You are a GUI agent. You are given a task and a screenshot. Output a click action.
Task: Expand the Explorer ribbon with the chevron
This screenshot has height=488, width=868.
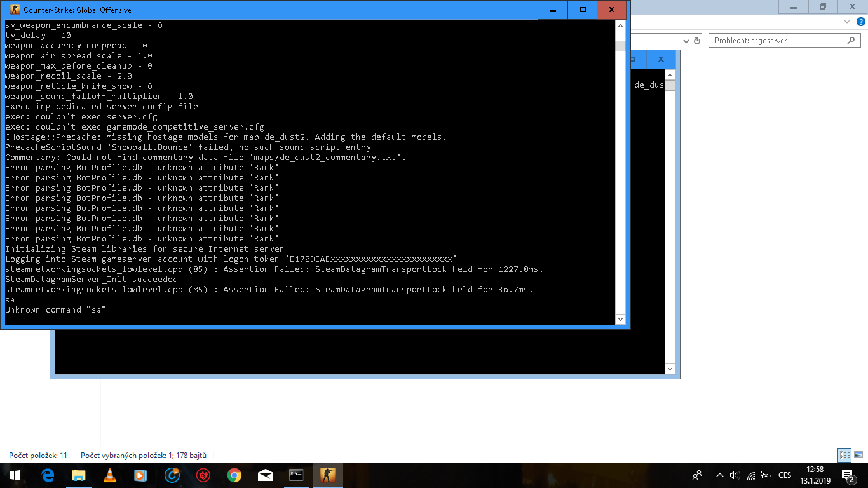tap(846, 21)
